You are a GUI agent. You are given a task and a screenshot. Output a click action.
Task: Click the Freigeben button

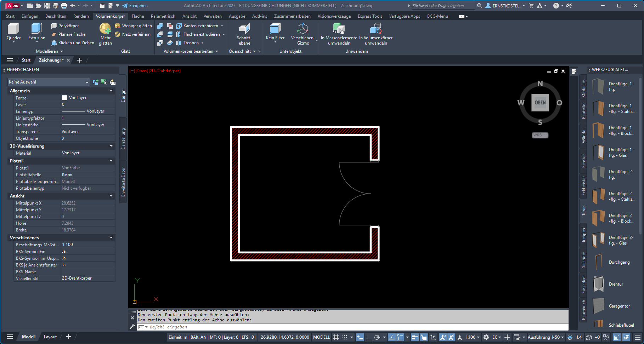click(135, 6)
